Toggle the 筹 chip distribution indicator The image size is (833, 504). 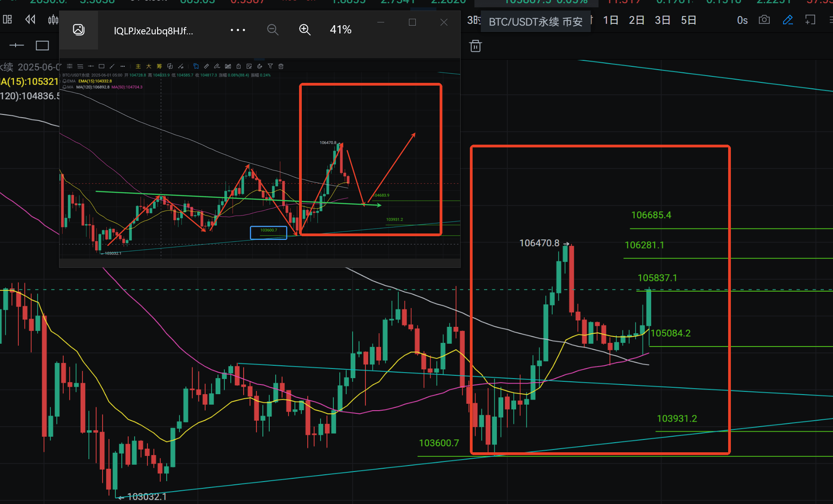pos(159,66)
